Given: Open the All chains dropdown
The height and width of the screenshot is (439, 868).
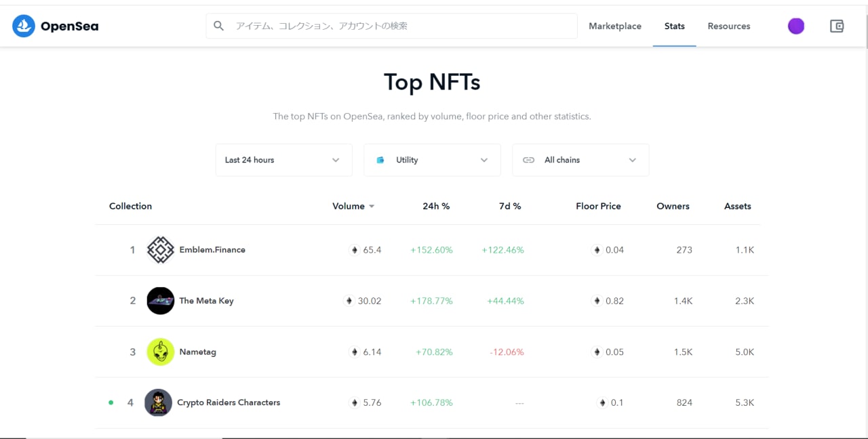Looking at the screenshot, I should tap(580, 160).
